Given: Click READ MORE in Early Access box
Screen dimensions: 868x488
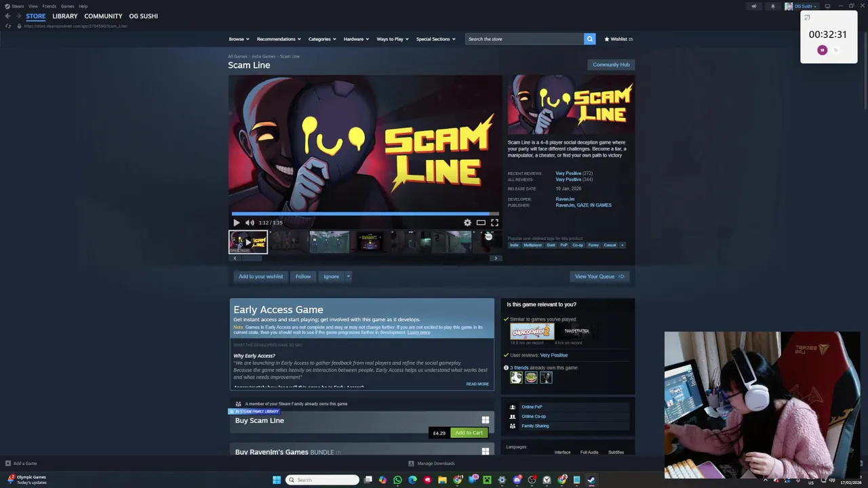Looking at the screenshot, I should tap(477, 384).
